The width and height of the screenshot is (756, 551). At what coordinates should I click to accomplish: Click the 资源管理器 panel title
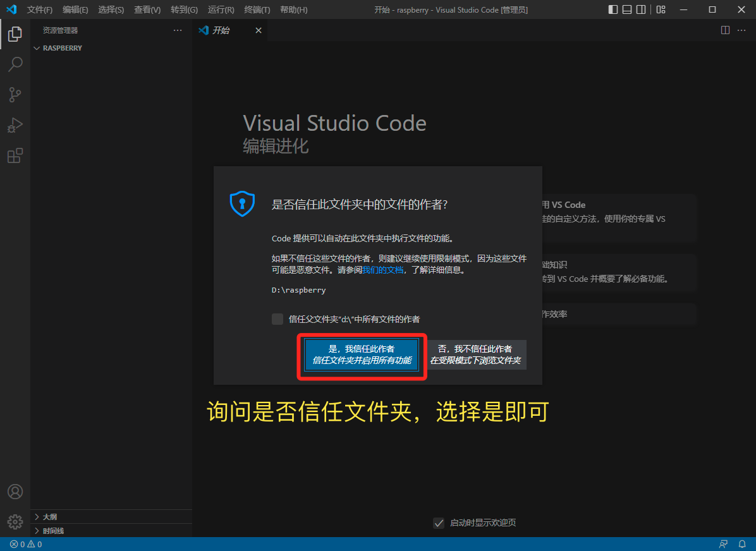click(x=60, y=30)
